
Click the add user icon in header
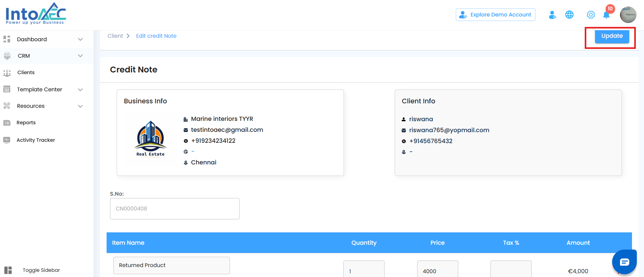[x=552, y=15]
